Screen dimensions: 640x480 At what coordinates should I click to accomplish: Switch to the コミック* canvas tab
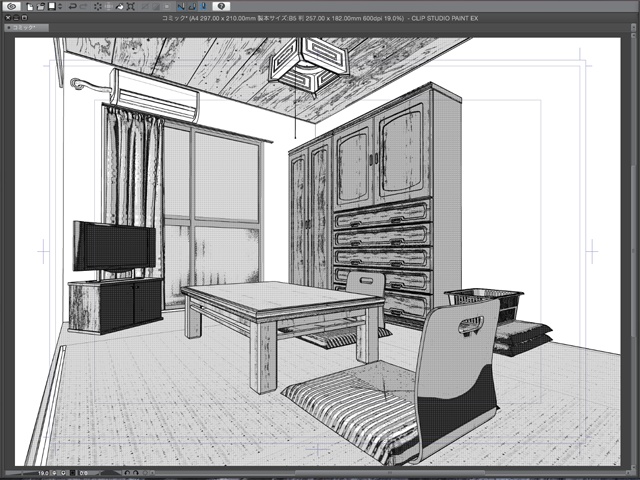(x=26, y=28)
